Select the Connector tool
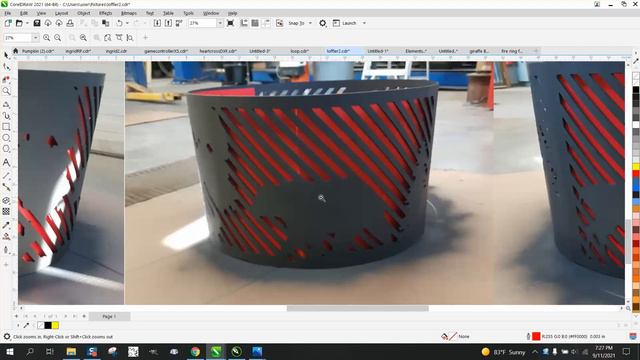Screen dimensions: 640x360 pyautogui.click(x=6, y=187)
